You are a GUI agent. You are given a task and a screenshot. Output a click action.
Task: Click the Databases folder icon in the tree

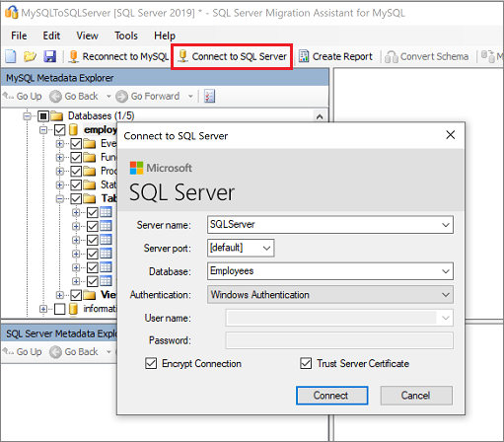[x=57, y=116]
